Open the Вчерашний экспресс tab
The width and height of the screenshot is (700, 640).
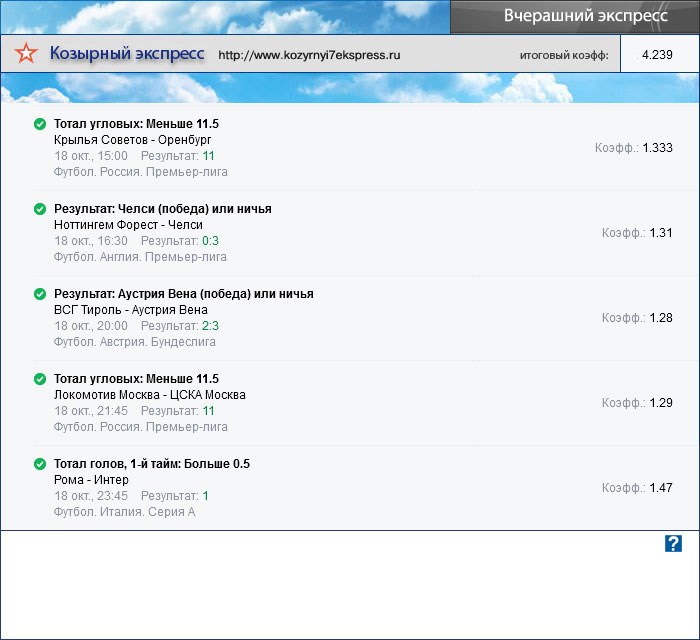click(572, 17)
